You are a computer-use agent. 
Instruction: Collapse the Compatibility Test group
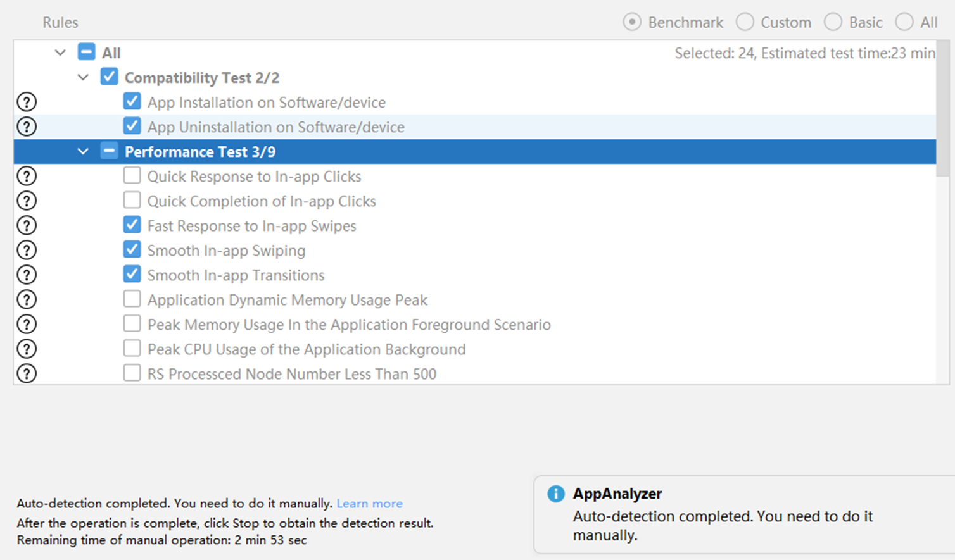[x=83, y=77]
